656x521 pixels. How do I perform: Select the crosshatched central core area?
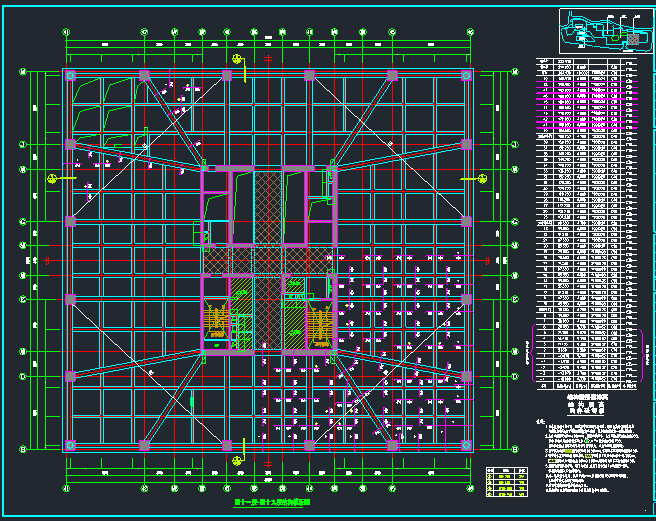pyautogui.click(x=267, y=259)
